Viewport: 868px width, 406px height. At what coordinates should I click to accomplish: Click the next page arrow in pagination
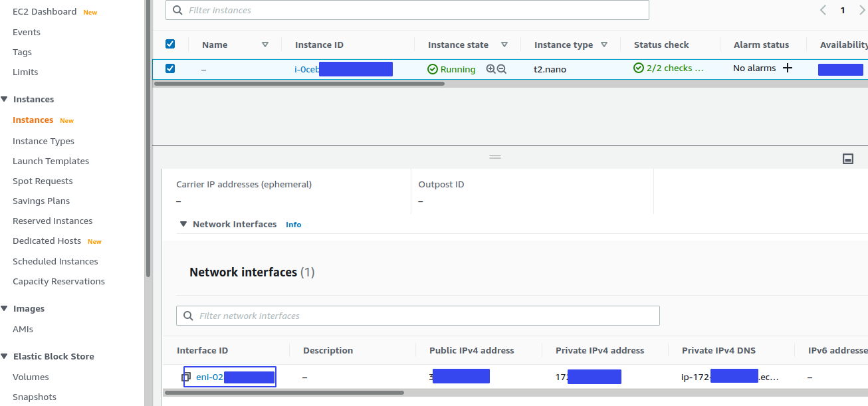(x=862, y=10)
